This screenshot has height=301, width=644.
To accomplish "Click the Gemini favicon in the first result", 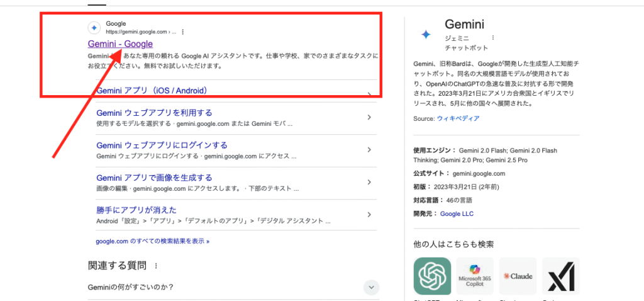I will (x=94, y=28).
